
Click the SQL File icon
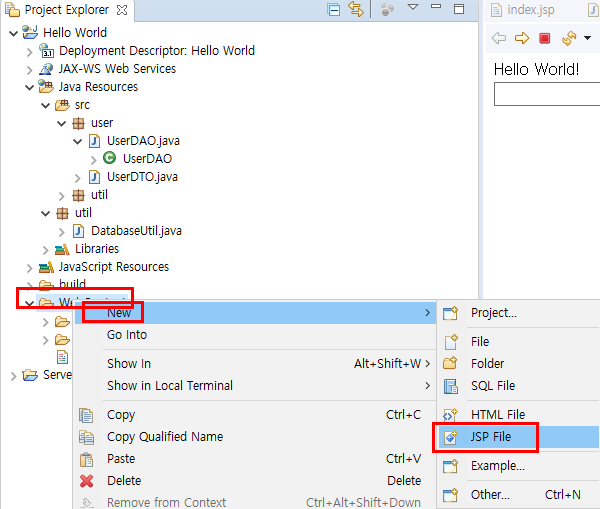451,386
